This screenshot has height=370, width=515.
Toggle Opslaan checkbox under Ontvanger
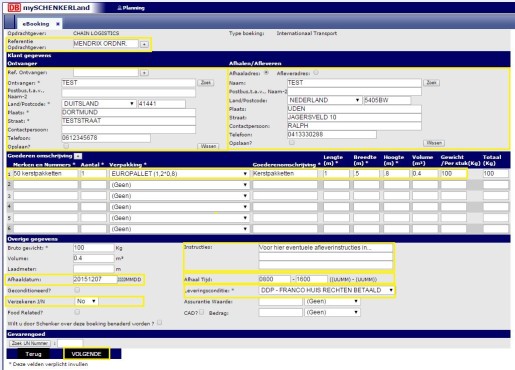click(x=66, y=146)
